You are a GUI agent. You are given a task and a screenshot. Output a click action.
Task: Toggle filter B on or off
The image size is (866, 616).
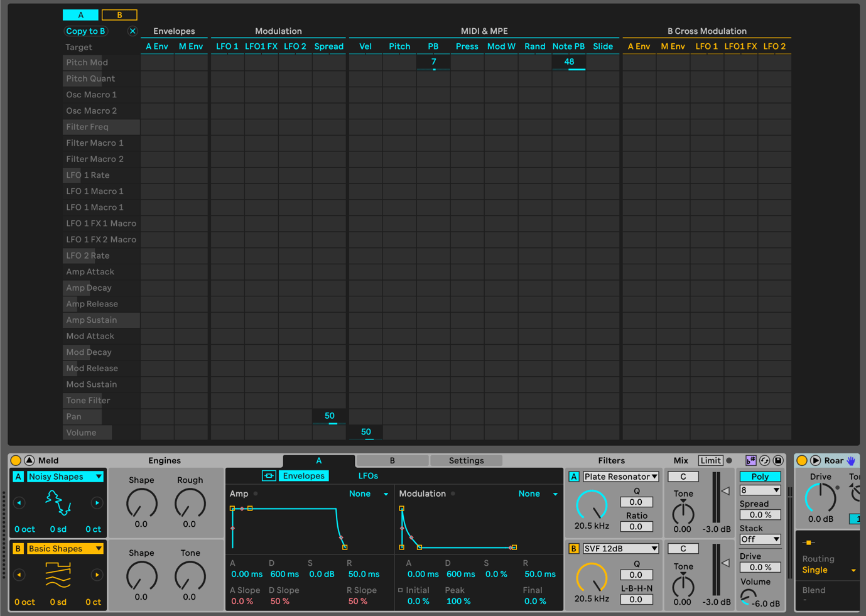(x=573, y=548)
